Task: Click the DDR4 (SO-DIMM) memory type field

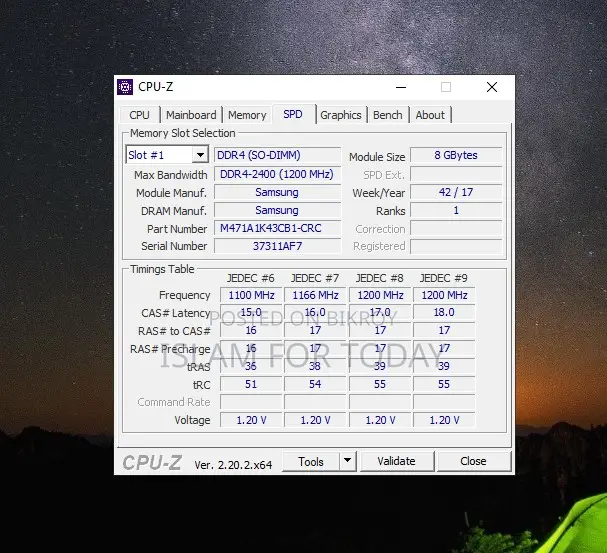Action: tap(278, 155)
